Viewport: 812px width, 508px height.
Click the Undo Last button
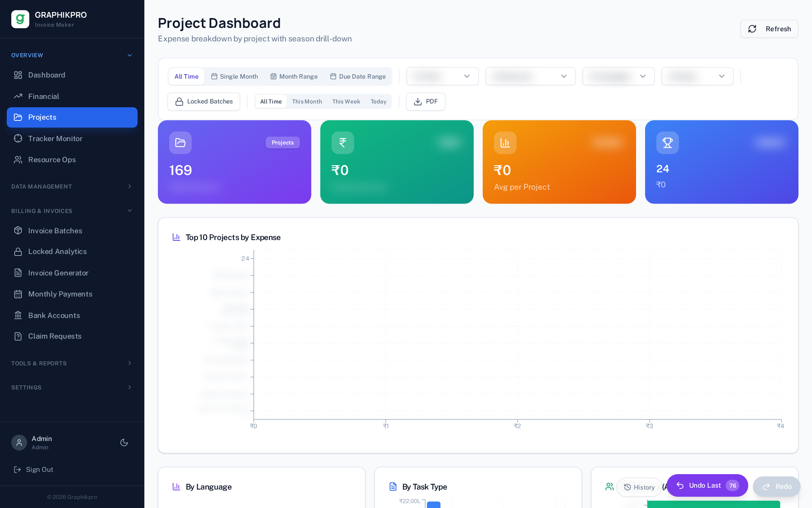coord(707,485)
